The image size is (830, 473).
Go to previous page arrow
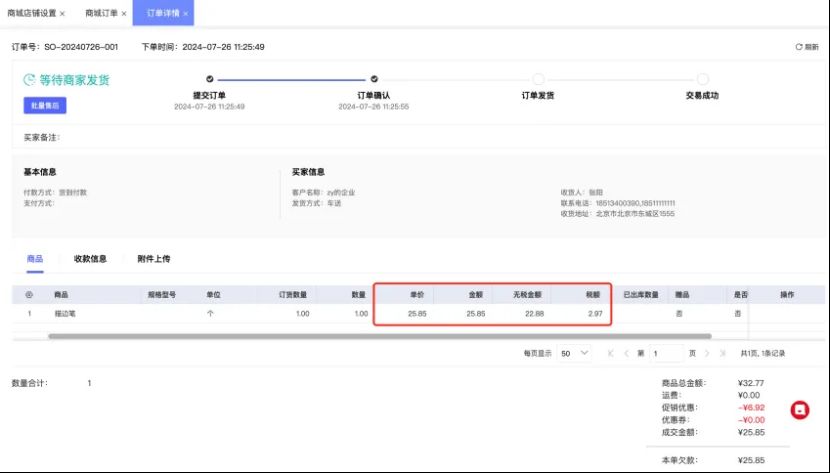[626, 354]
